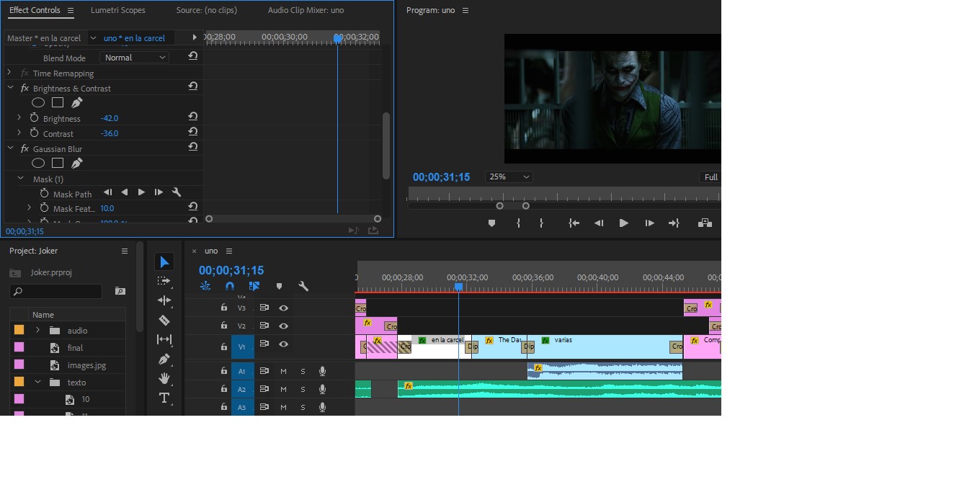Open Blend Mode dropdown
Viewport: 980px width, 487px height.
134,58
